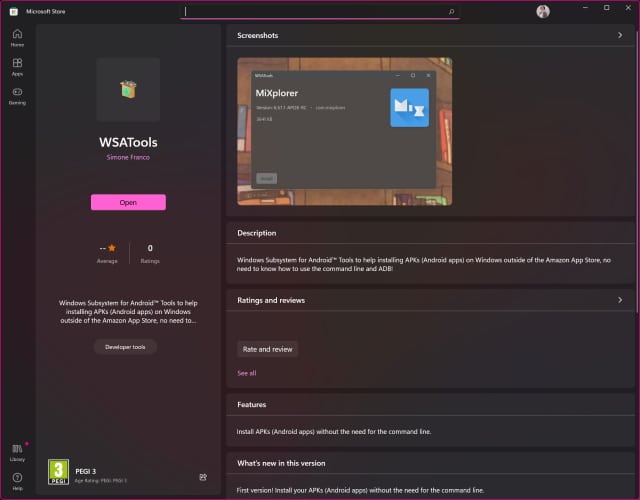Maximize the Microsoft Store window
The height and width of the screenshot is (500, 640).
pyautogui.click(x=607, y=8)
